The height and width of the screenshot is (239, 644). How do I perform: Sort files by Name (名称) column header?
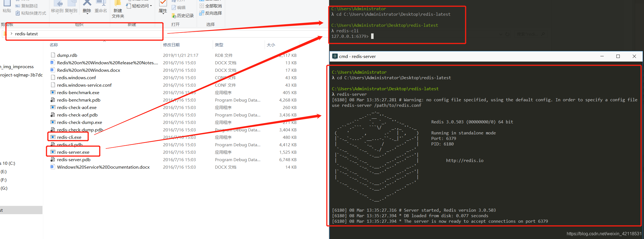(x=54, y=45)
